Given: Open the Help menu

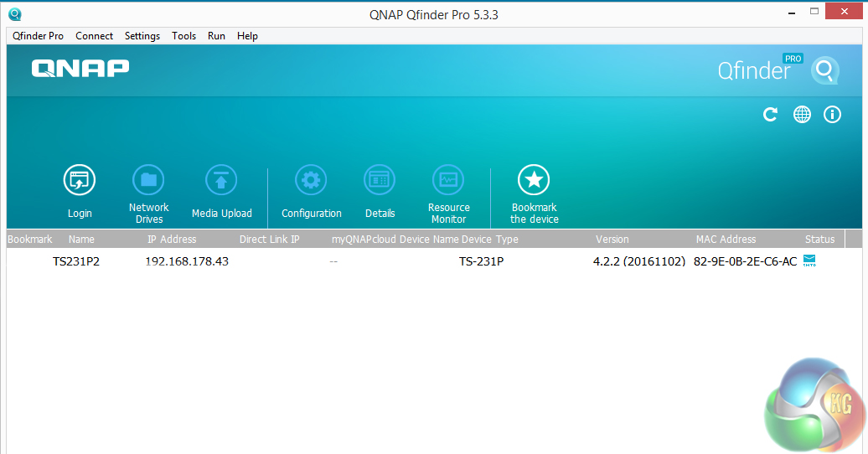Looking at the screenshot, I should coord(247,36).
